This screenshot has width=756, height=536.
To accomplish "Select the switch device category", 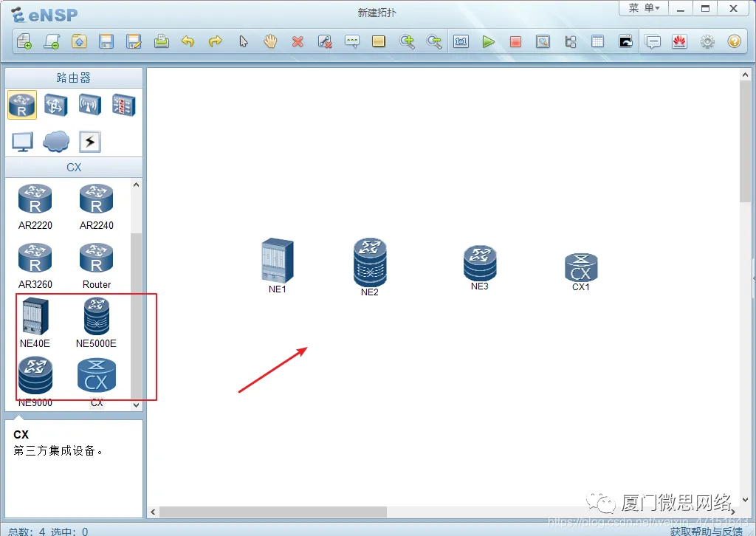I will click(x=56, y=105).
